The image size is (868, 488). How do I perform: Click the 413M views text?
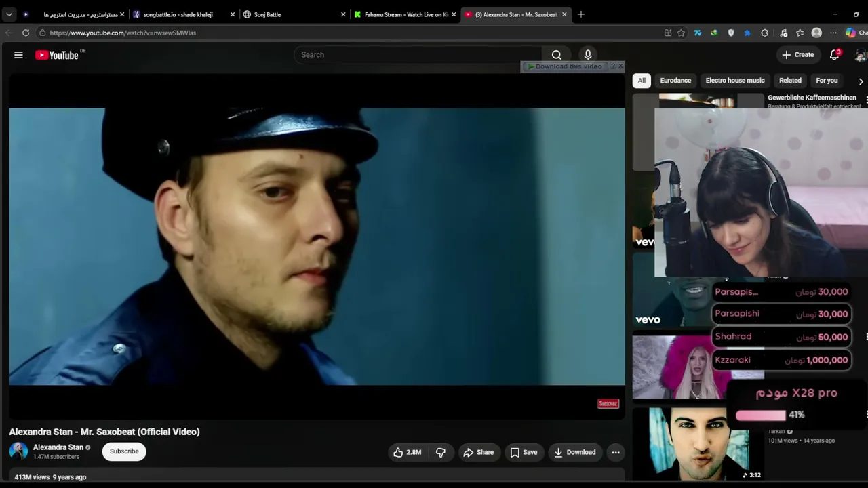click(x=32, y=477)
